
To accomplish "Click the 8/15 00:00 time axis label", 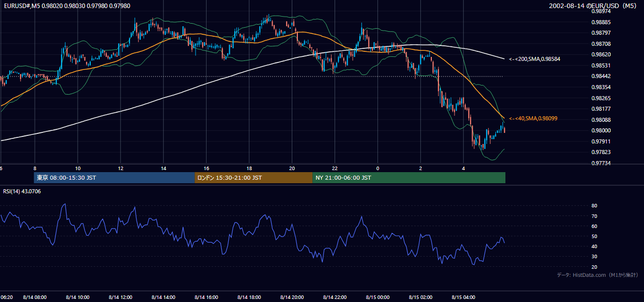I will (x=377, y=297).
